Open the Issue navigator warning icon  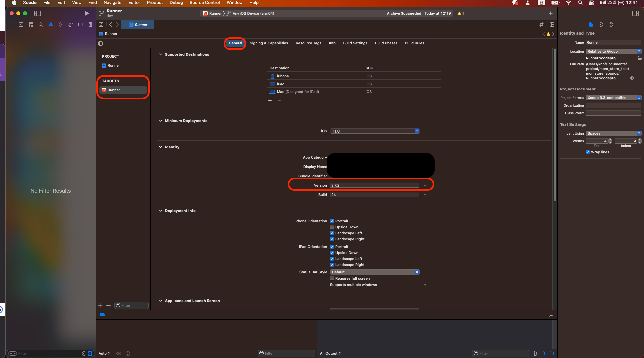[x=51, y=24]
